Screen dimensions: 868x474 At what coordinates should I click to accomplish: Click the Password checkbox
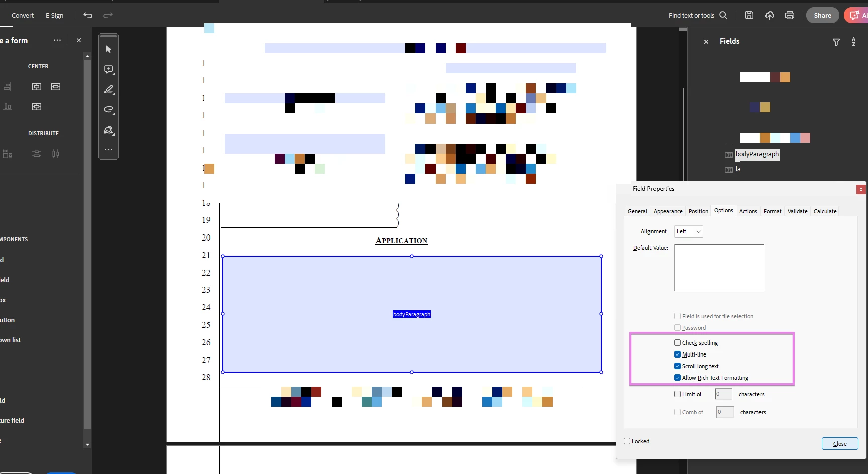tap(677, 328)
